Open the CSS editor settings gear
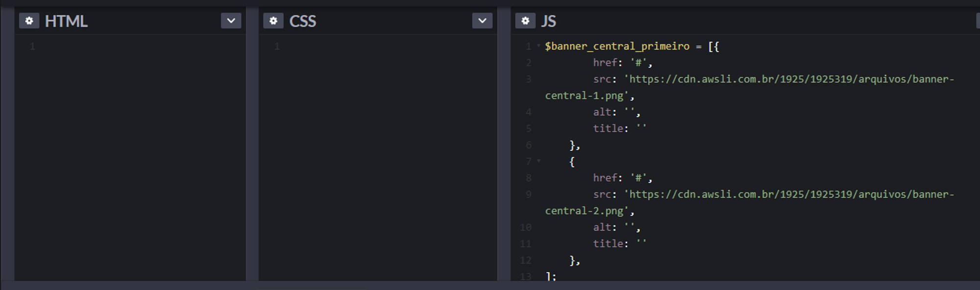 (x=273, y=21)
